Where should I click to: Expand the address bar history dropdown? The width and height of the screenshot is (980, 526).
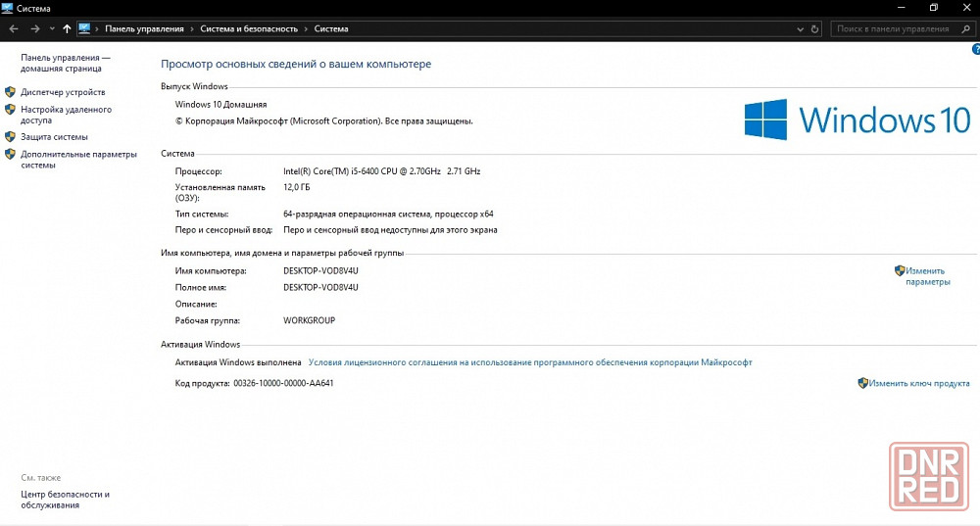pos(800,28)
